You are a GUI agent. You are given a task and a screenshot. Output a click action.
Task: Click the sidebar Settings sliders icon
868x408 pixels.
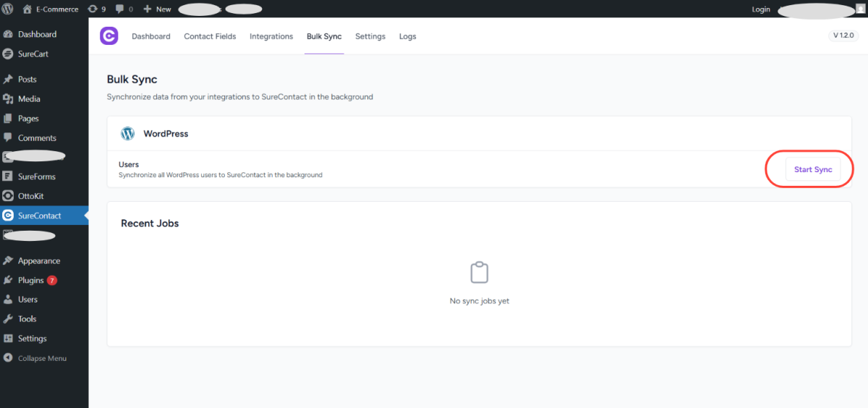point(8,338)
